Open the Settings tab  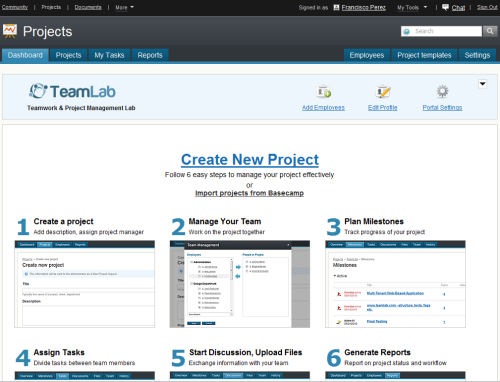click(477, 55)
